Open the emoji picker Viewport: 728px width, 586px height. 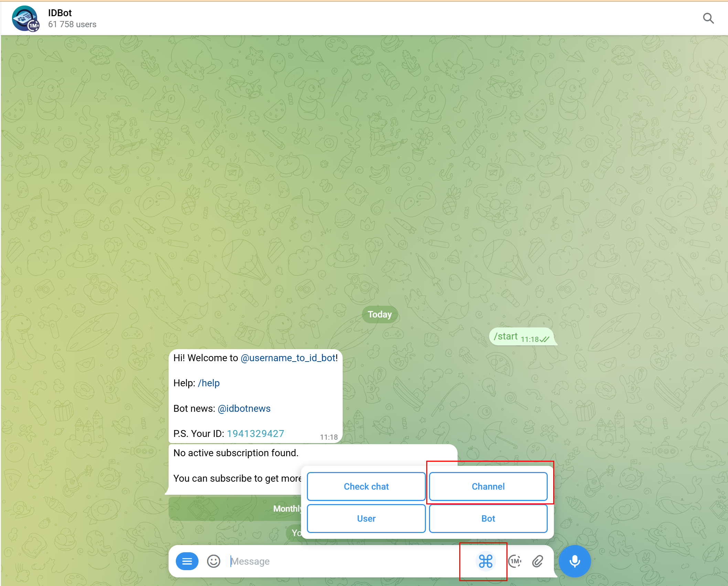pos(213,562)
